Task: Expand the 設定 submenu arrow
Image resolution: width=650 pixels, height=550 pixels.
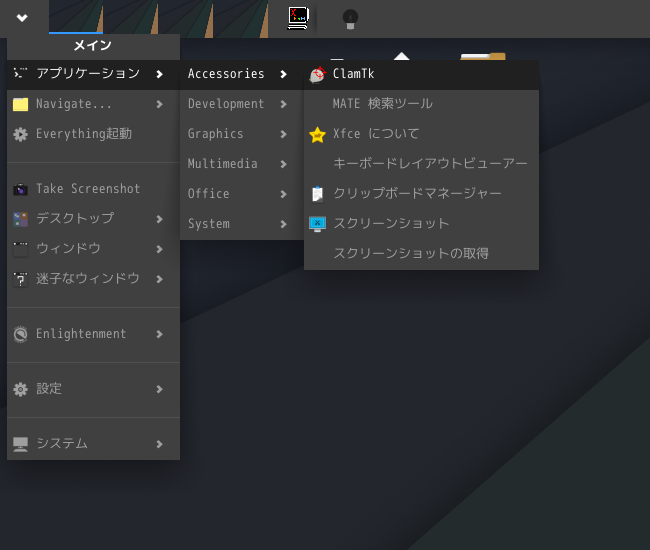Action: [x=160, y=389]
